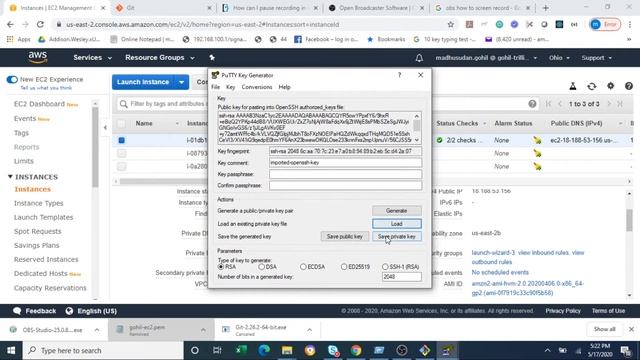Open OBS Studio from the taskbar
Screen dimensions: 640x360
tap(402, 350)
